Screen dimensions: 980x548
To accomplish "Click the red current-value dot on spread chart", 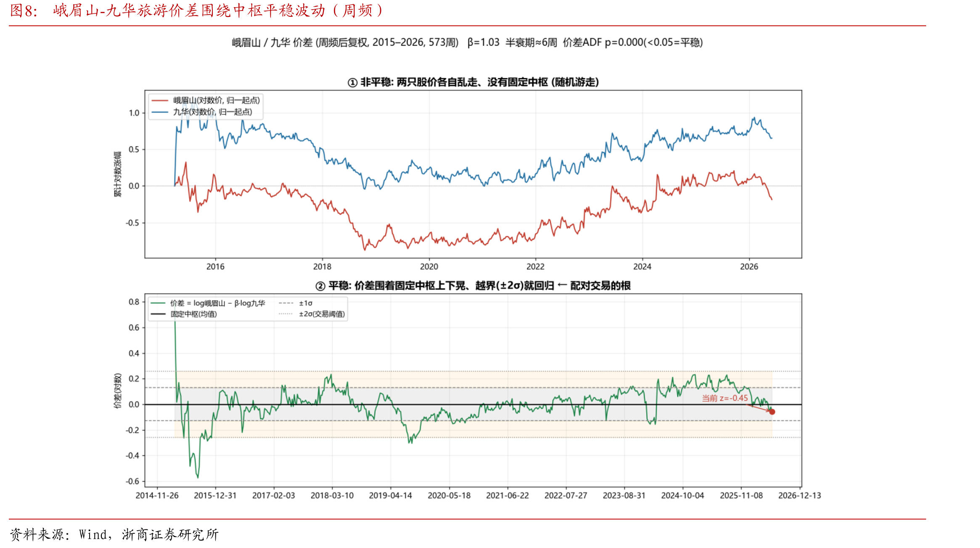I will (772, 412).
